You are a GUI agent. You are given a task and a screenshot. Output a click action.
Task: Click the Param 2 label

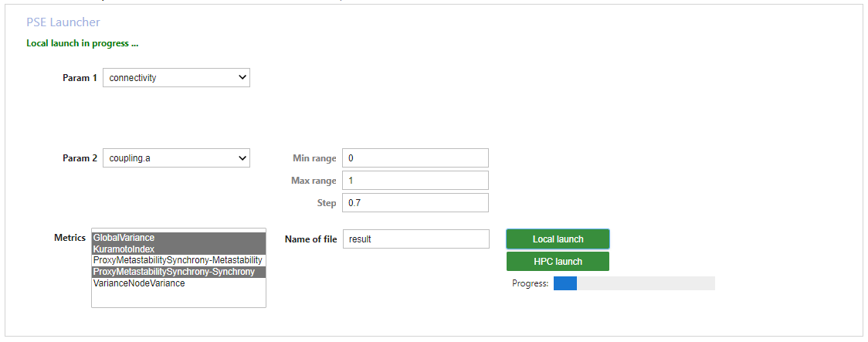(x=80, y=158)
